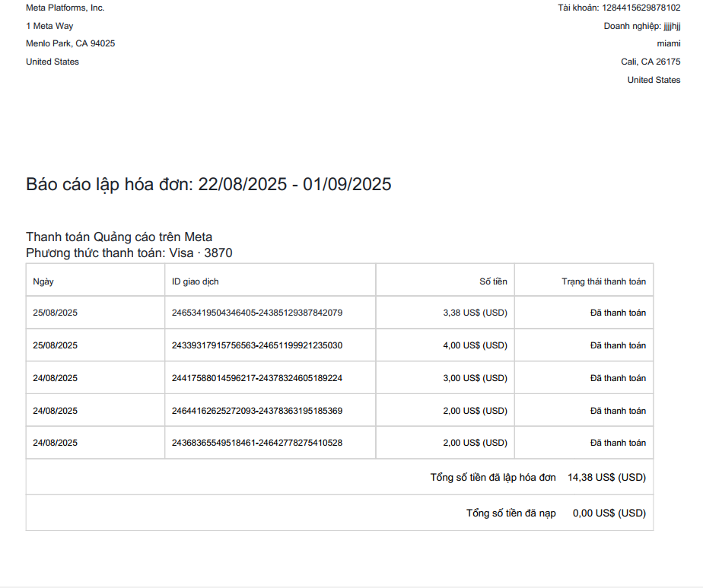
Task: Select the 'miami' text
Action: 669,43
